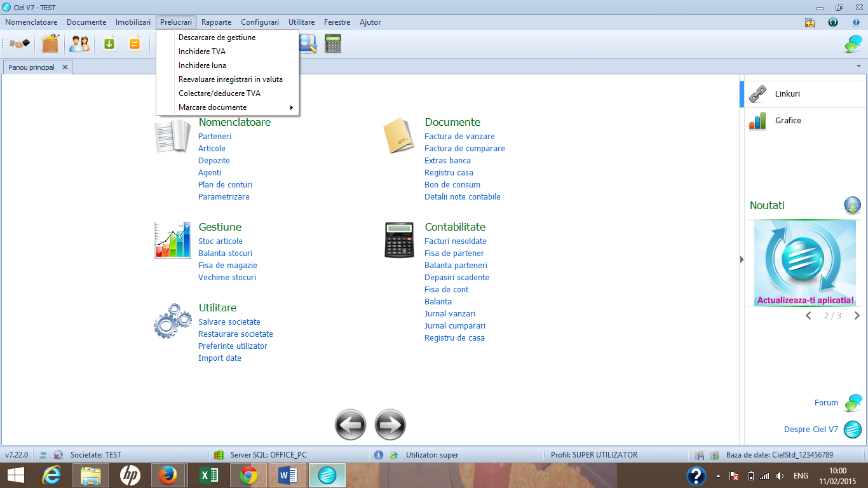This screenshot has height=488, width=868.
Task: Open the Factura de vanzare link
Action: pos(459,137)
